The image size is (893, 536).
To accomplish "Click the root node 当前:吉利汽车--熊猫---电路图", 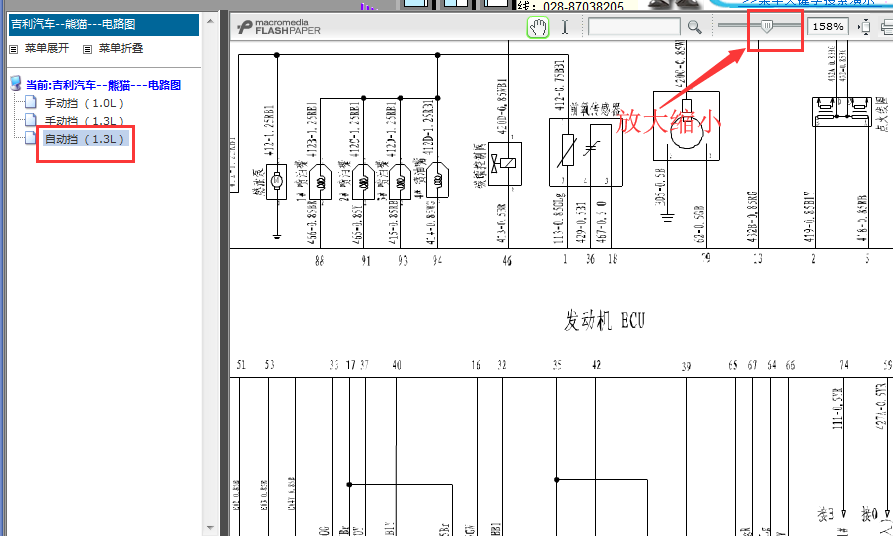I will point(103,85).
